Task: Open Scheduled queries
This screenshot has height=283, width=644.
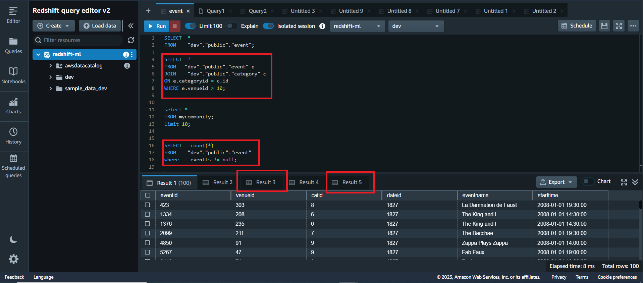Action: pos(13,166)
